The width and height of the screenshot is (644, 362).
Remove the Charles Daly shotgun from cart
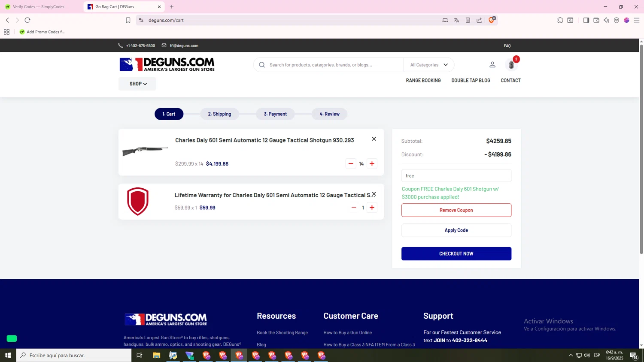coord(374,139)
